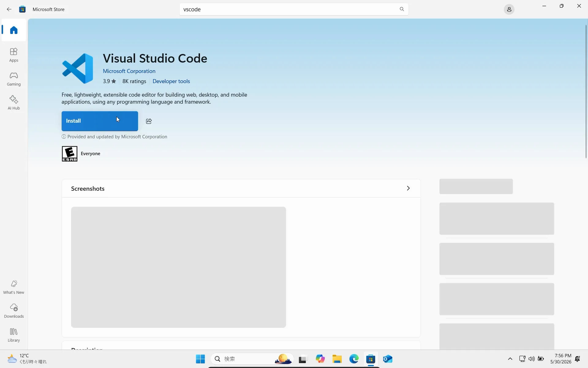The image size is (588, 368).
Task: Open the network display icon in tray
Action: 522,359
